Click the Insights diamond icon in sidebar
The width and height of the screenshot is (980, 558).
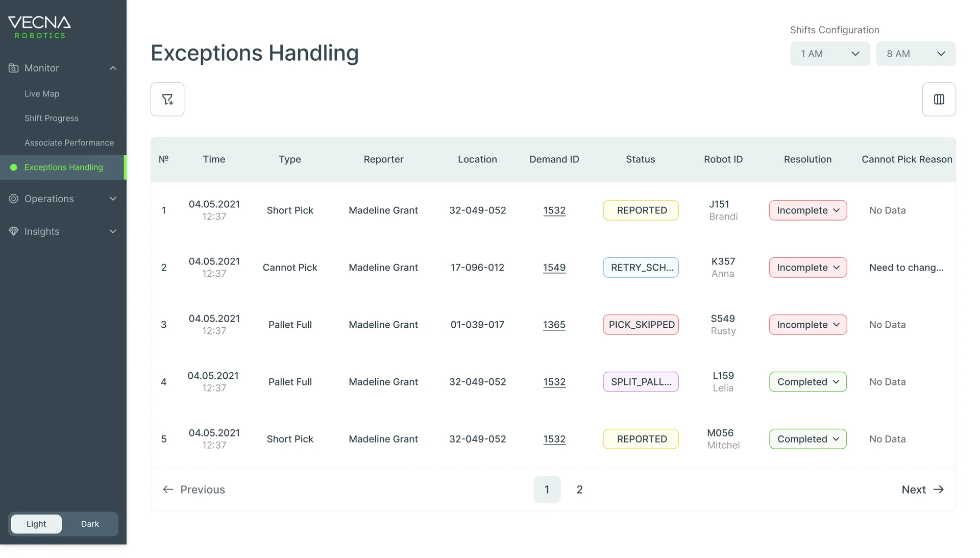14,231
